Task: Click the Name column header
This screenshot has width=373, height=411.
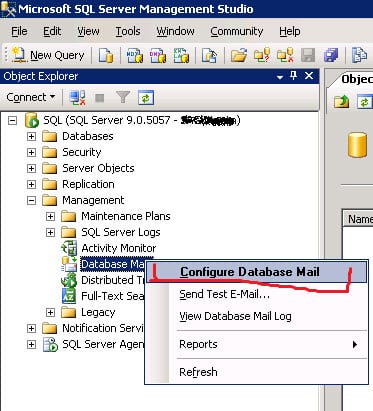Action: (358, 219)
